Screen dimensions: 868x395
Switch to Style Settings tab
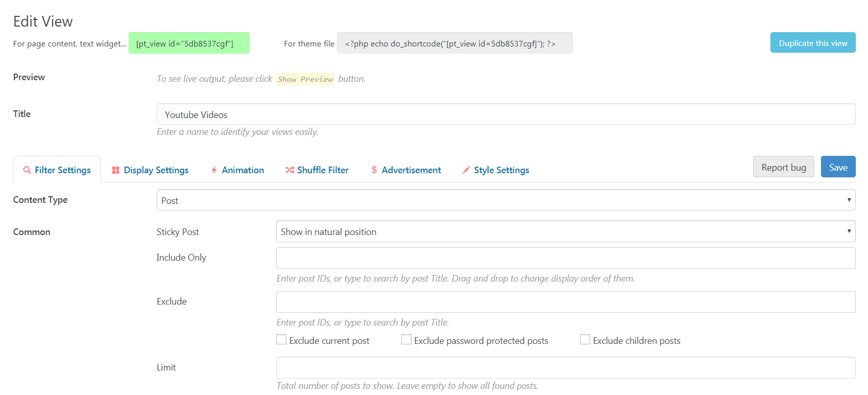tap(496, 170)
